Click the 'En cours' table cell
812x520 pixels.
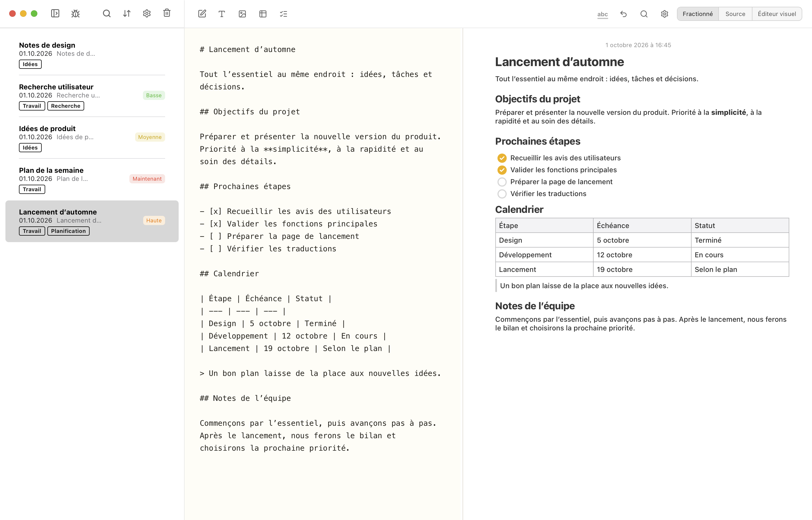[x=740, y=255]
